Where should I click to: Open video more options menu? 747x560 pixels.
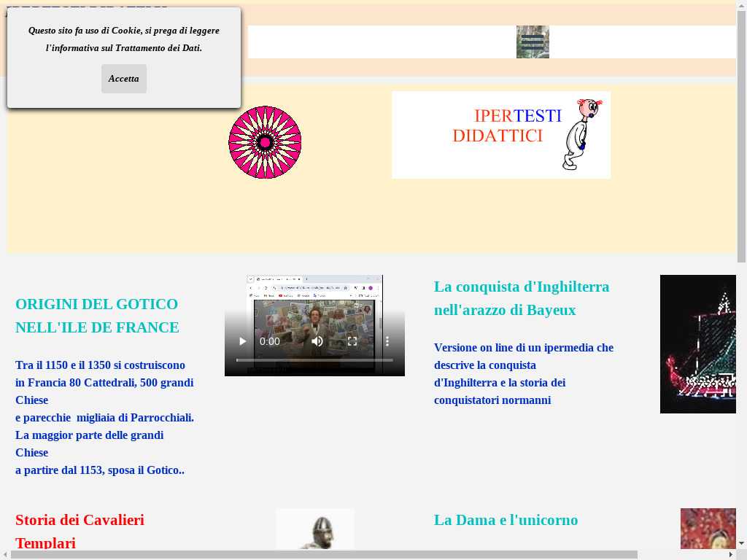point(387,341)
